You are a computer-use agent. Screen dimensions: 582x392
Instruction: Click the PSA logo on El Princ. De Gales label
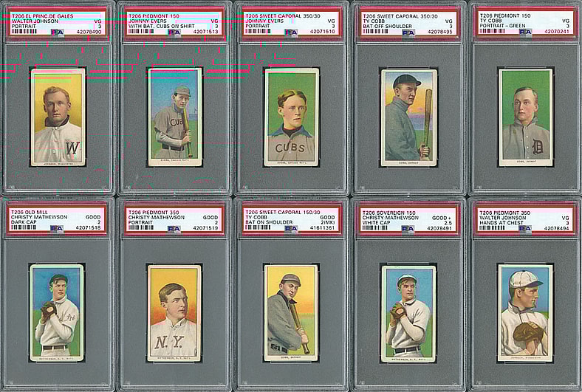click(57, 32)
